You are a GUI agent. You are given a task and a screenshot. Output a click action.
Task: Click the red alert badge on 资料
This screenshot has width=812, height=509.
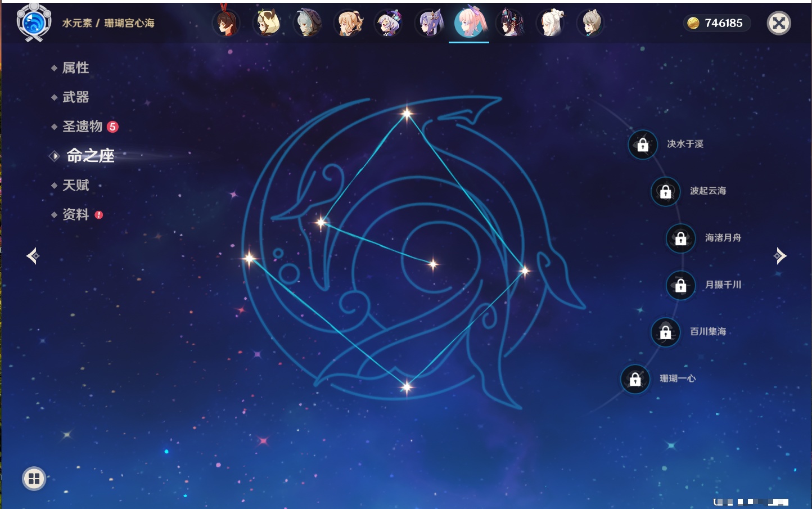(x=99, y=215)
